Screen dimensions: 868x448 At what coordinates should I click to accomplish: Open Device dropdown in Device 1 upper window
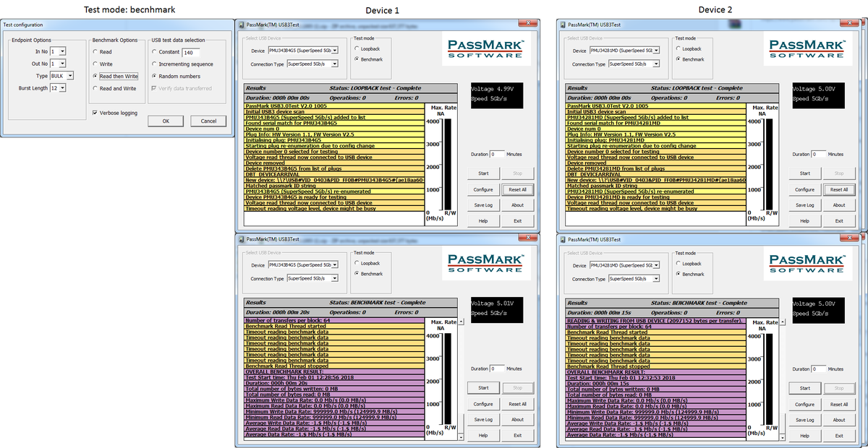point(335,51)
